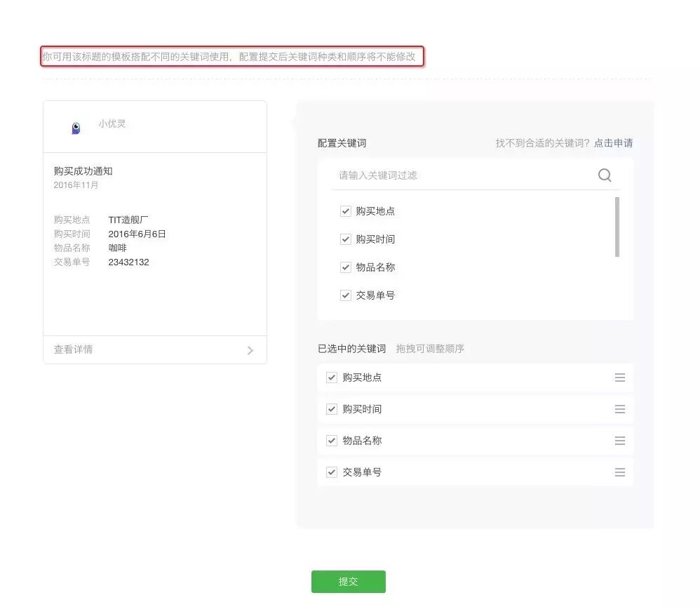Uncheck 物品名称 in the keyword list

346,267
